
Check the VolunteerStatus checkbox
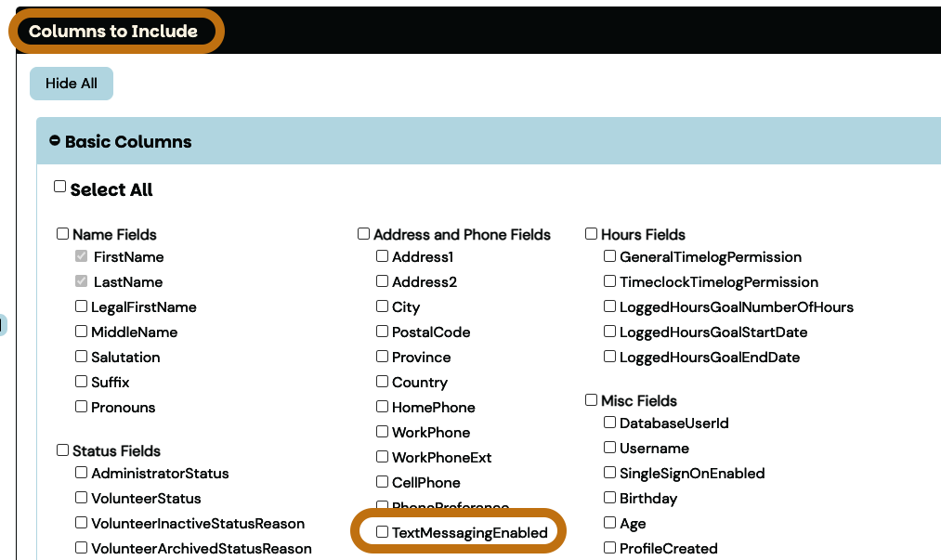point(82,498)
